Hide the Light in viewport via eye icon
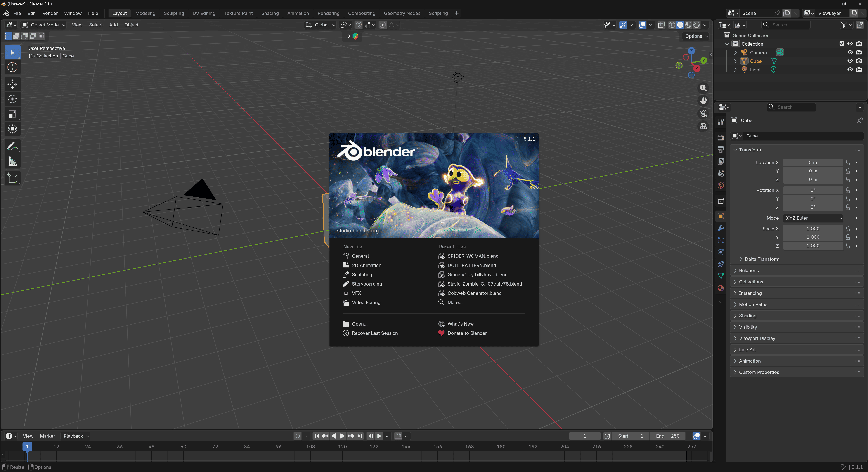 click(x=850, y=69)
